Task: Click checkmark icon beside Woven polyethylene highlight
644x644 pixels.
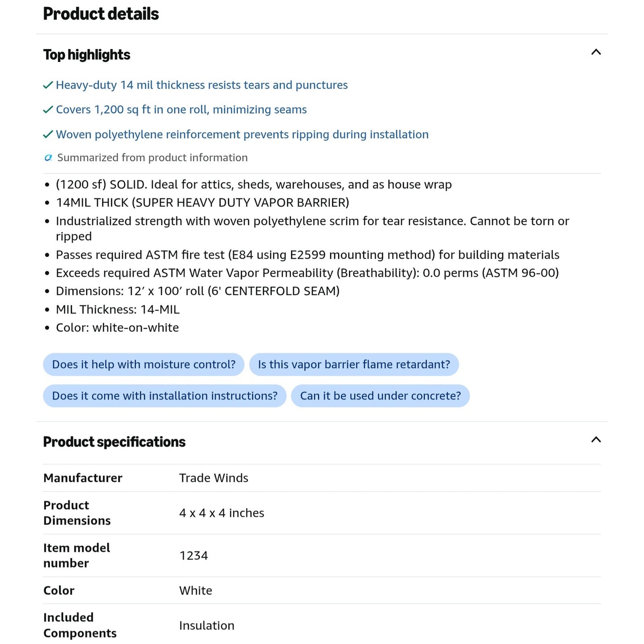Action: [48, 135]
